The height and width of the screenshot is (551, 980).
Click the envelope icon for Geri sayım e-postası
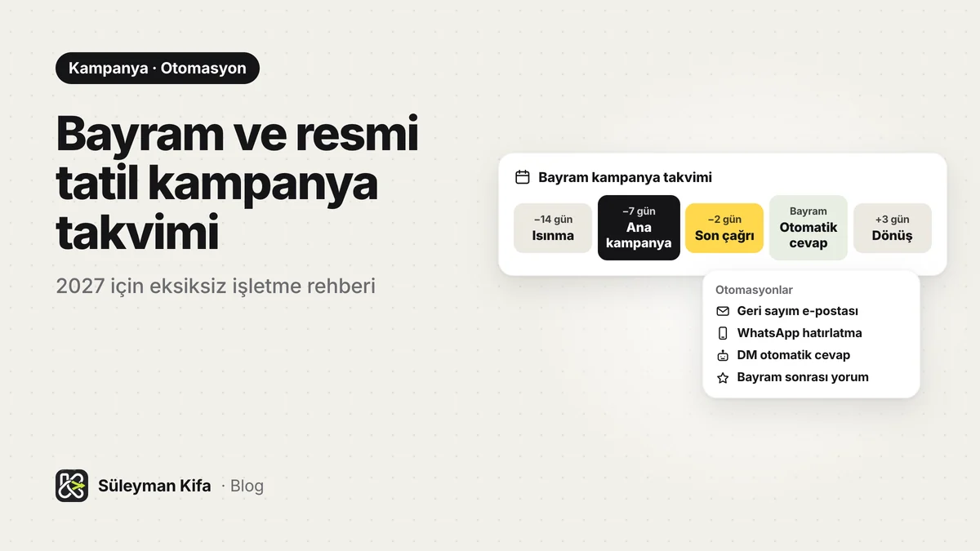pyautogui.click(x=723, y=311)
